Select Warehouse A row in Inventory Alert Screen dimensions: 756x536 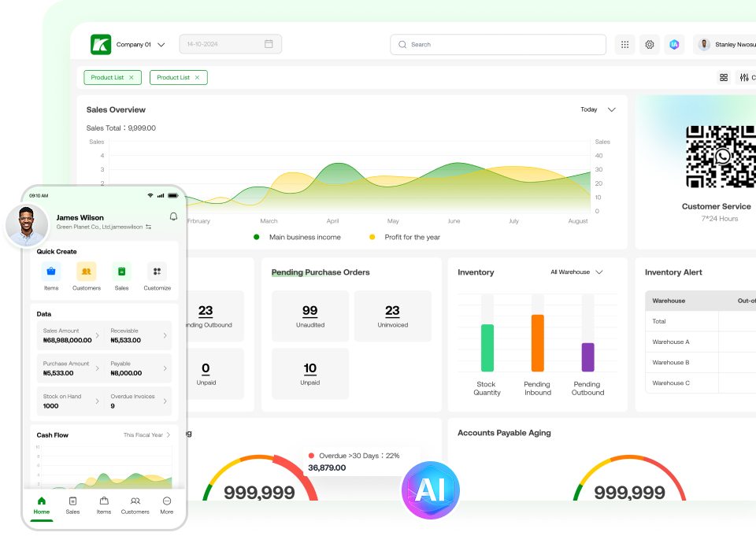pyautogui.click(x=701, y=342)
